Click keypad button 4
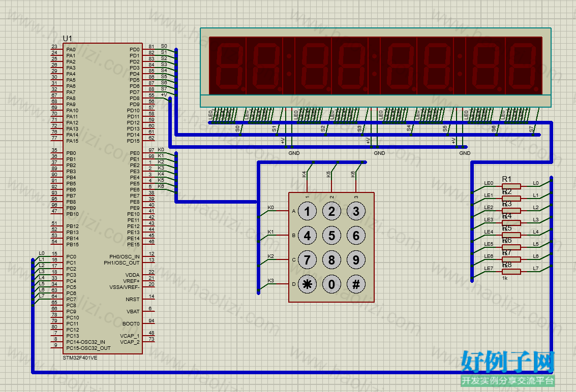The height and width of the screenshot is (392, 576). click(307, 236)
